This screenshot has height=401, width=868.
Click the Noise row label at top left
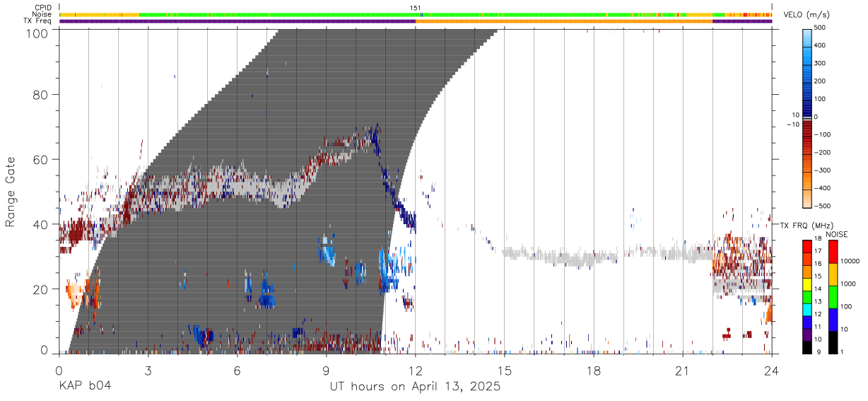tap(42, 14)
